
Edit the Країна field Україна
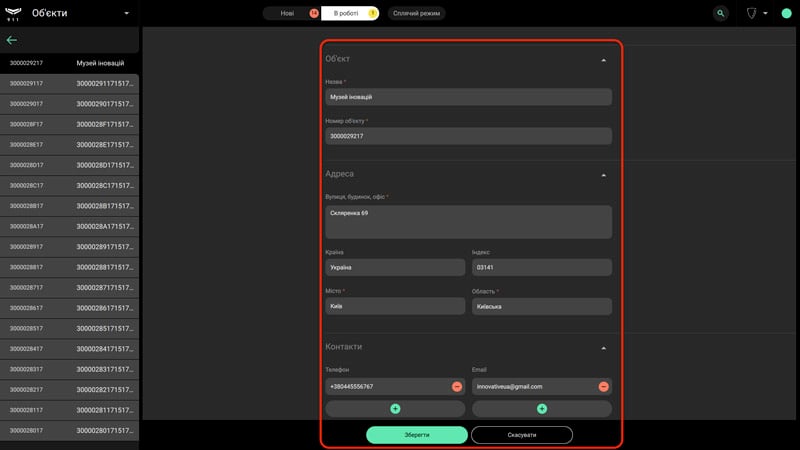(395, 267)
